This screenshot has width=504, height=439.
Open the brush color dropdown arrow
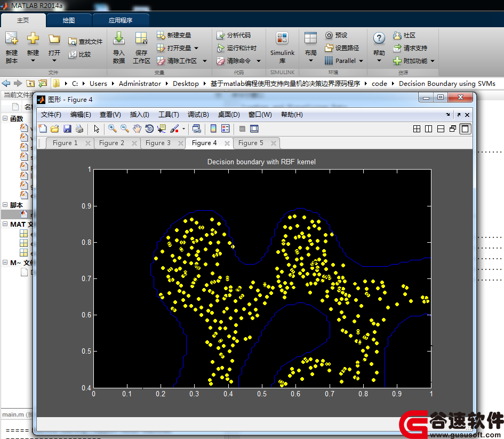(183, 129)
